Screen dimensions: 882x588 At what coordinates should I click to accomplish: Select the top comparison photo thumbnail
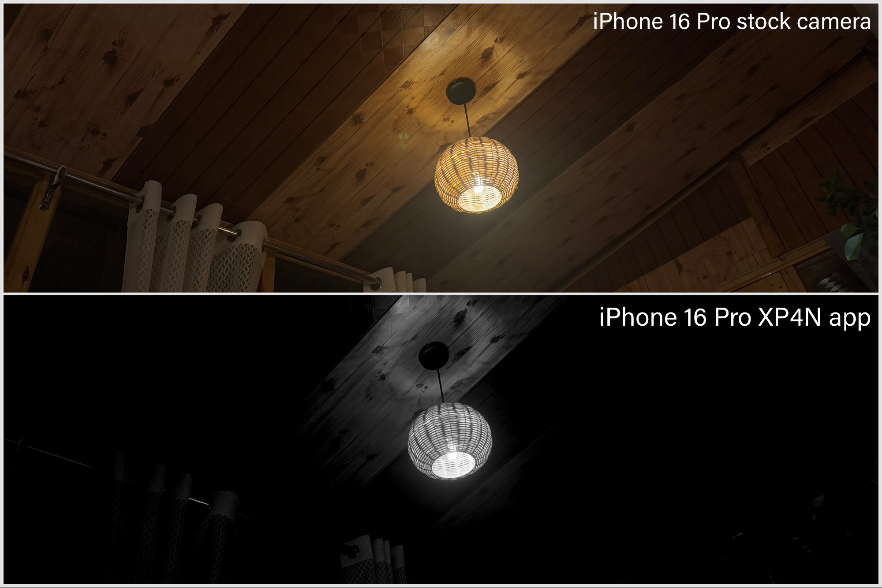coord(441,148)
